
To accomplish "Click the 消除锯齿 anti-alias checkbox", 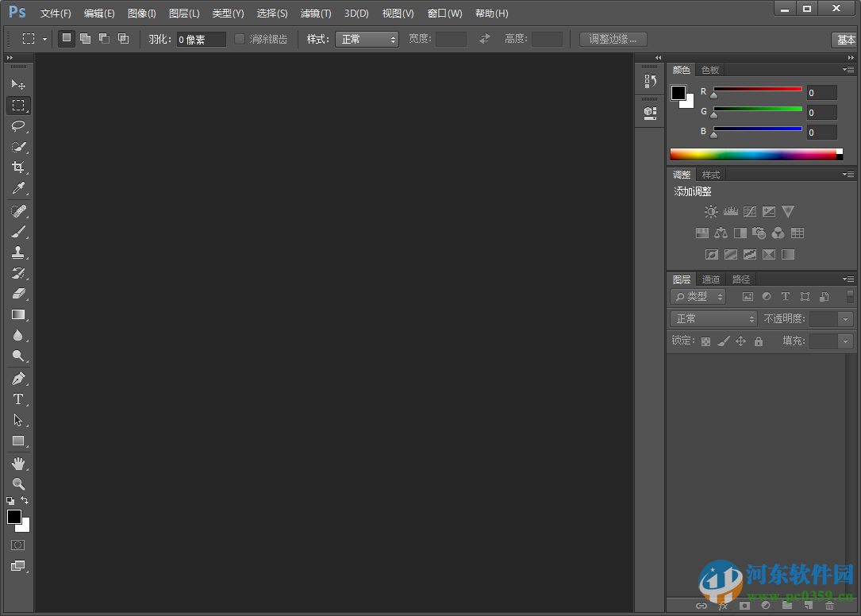I will pos(240,38).
